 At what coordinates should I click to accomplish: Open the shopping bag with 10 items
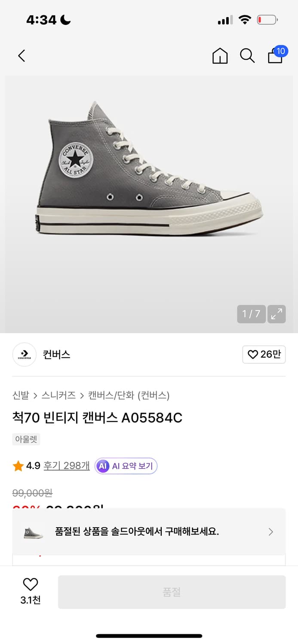275,57
